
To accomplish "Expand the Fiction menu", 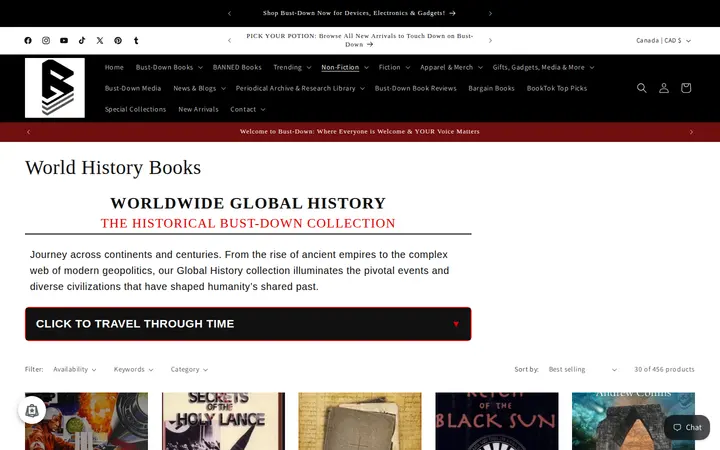I will point(394,67).
